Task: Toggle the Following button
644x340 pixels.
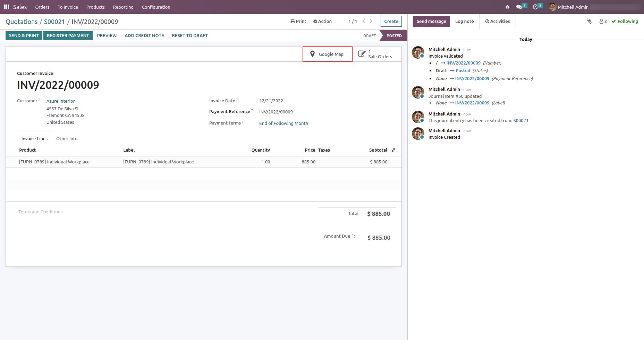Action: 625,22
